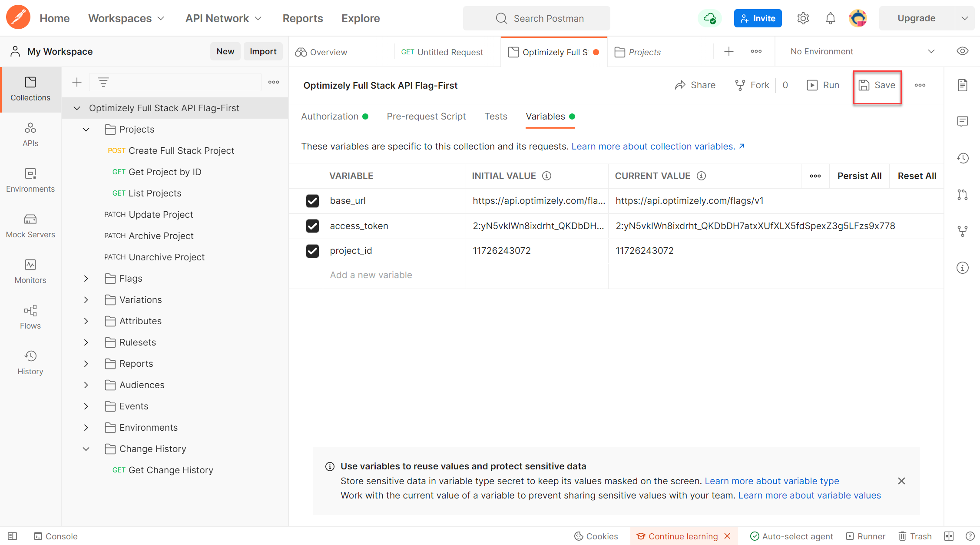
Task: Click the Add a new variable field
Action: 394,275
